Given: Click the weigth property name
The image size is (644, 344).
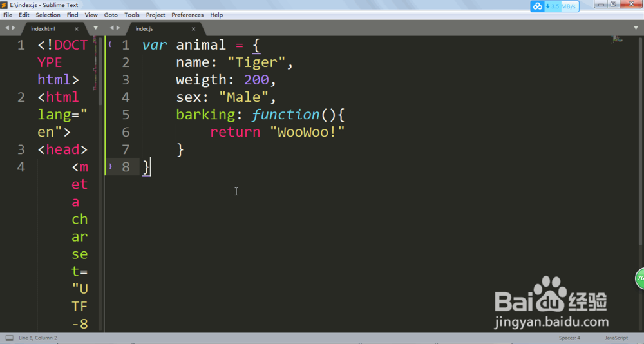Looking at the screenshot, I should [x=201, y=80].
